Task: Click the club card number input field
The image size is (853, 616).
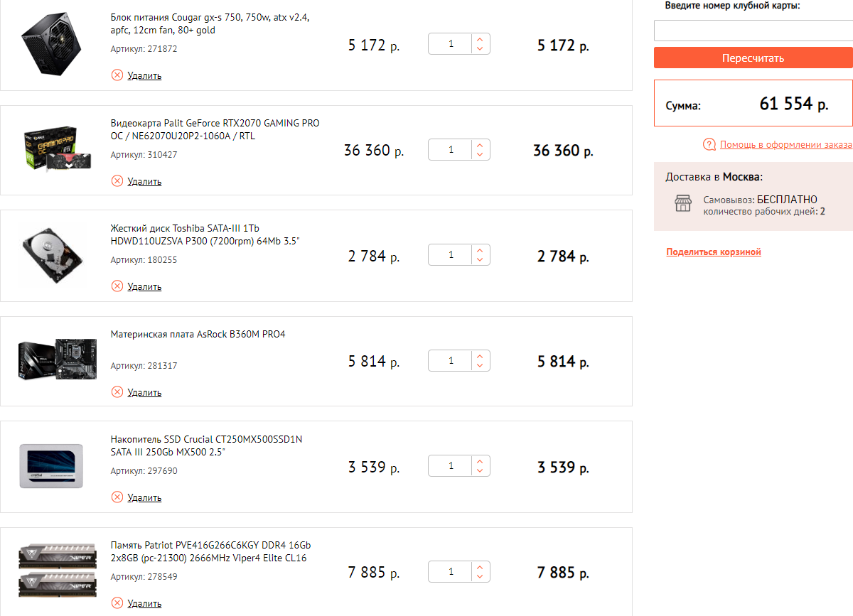Action: pyautogui.click(x=753, y=31)
